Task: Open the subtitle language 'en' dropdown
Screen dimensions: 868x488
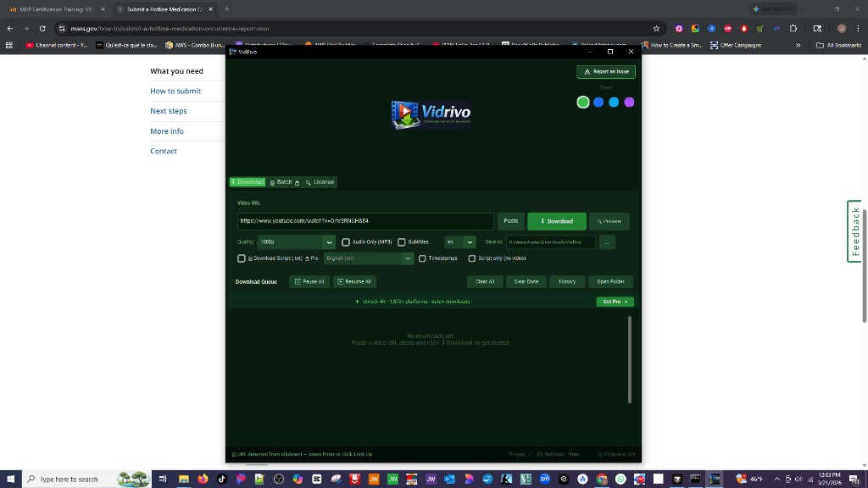Action: [459, 242]
